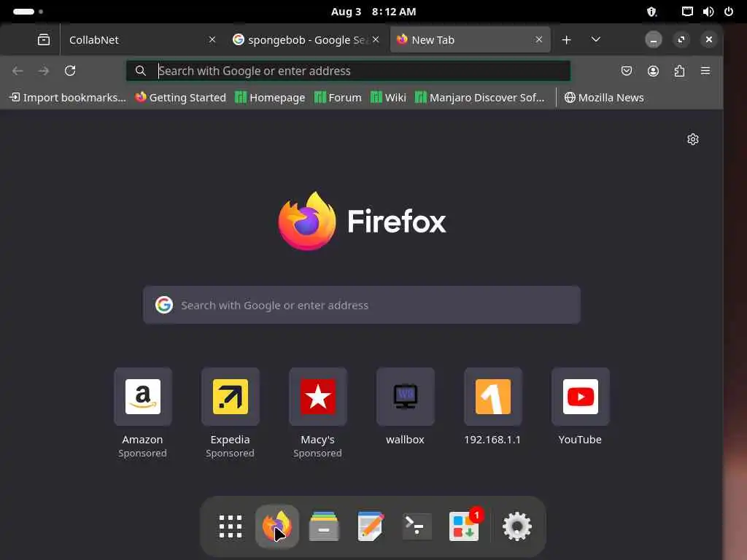Click Firefox icon in the dock
Screen dimensions: 747x560
(277, 526)
